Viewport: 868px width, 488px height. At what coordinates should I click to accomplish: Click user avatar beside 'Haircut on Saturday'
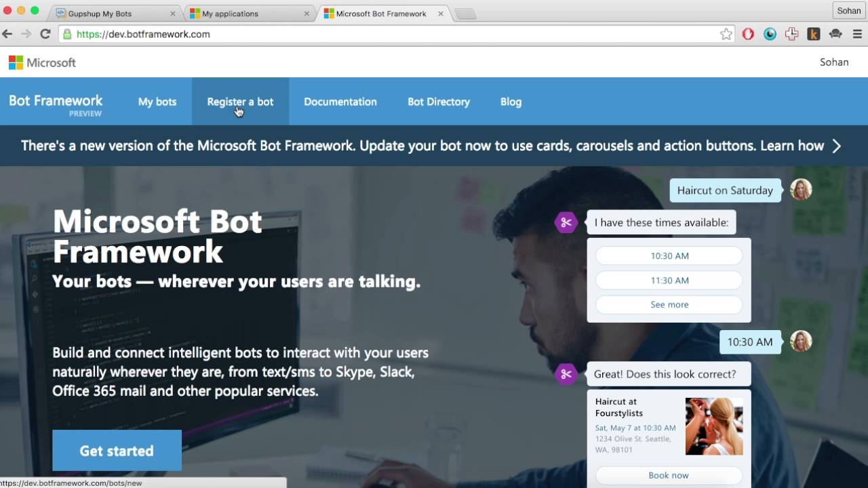(x=801, y=190)
